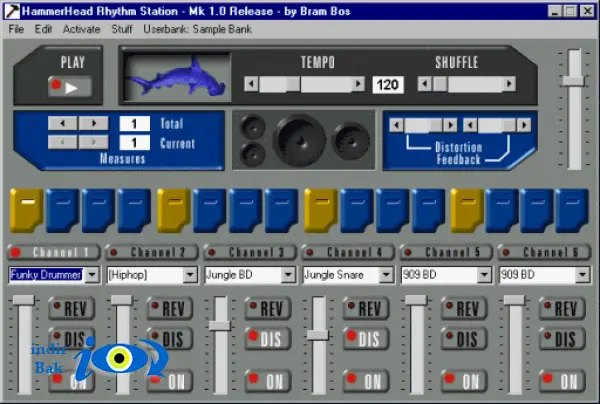The image size is (600, 404).
Task: Toggle step 13 yellow pad
Action: pyautogui.click(x=467, y=210)
